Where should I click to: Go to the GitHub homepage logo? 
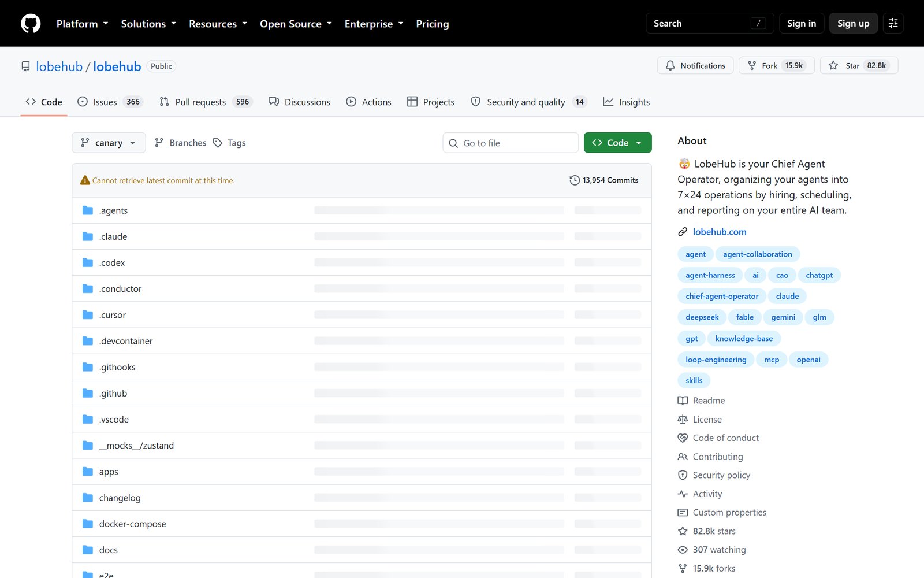click(31, 24)
